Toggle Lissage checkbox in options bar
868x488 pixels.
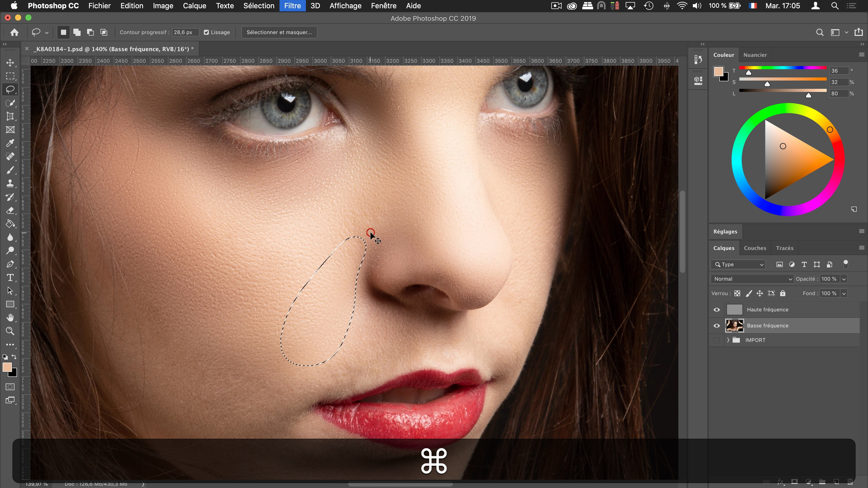(207, 32)
